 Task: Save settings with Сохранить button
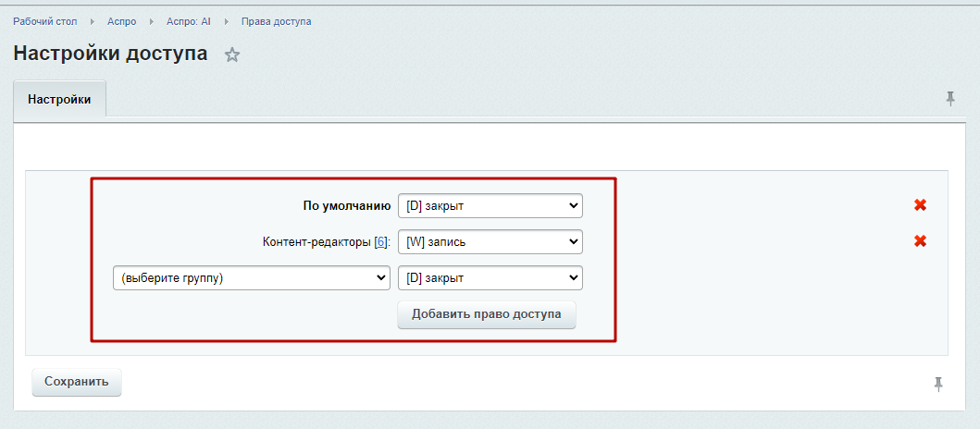[77, 382]
